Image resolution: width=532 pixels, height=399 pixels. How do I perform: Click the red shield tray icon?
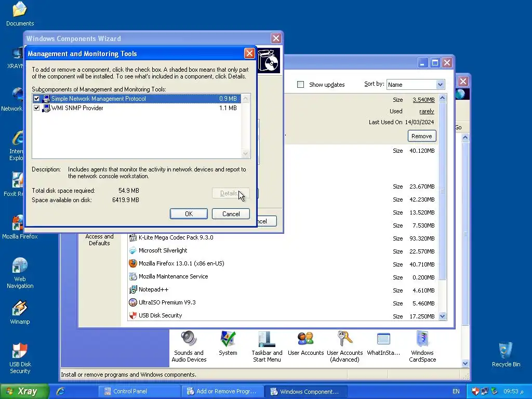pyautogui.click(x=475, y=391)
